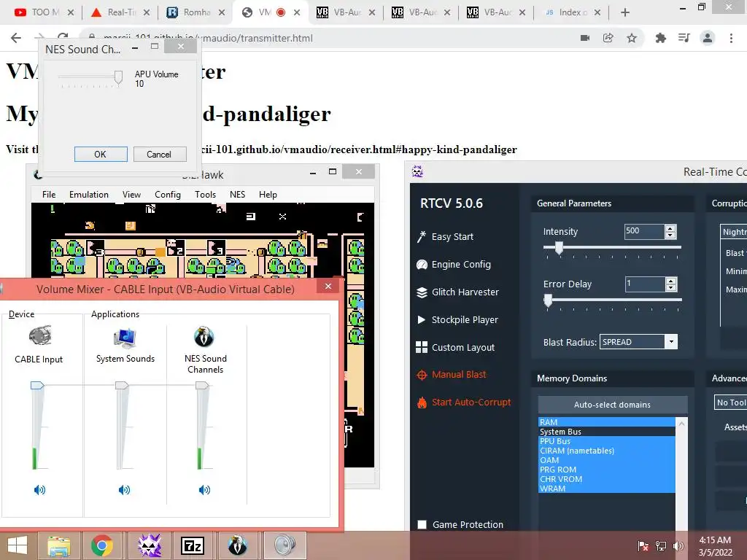Open Help menu in BizHawk
747x560 pixels.
pyautogui.click(x=268, y=194)
